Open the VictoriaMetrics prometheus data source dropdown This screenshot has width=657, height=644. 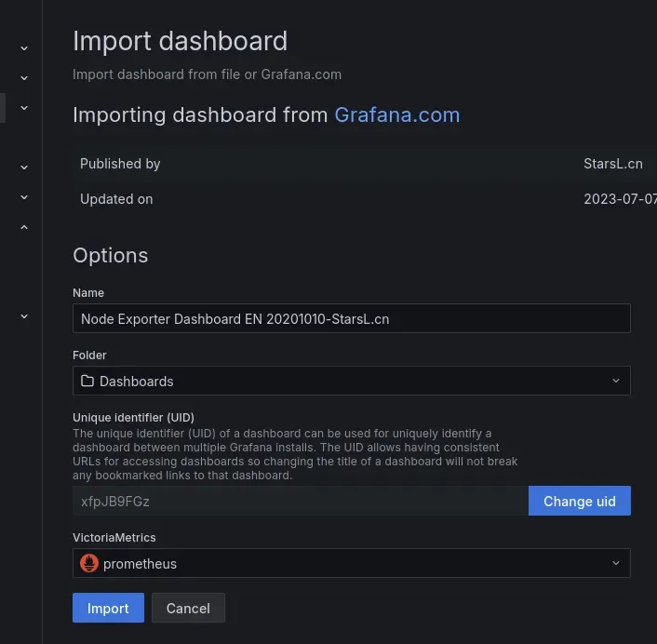pos(352,563)
